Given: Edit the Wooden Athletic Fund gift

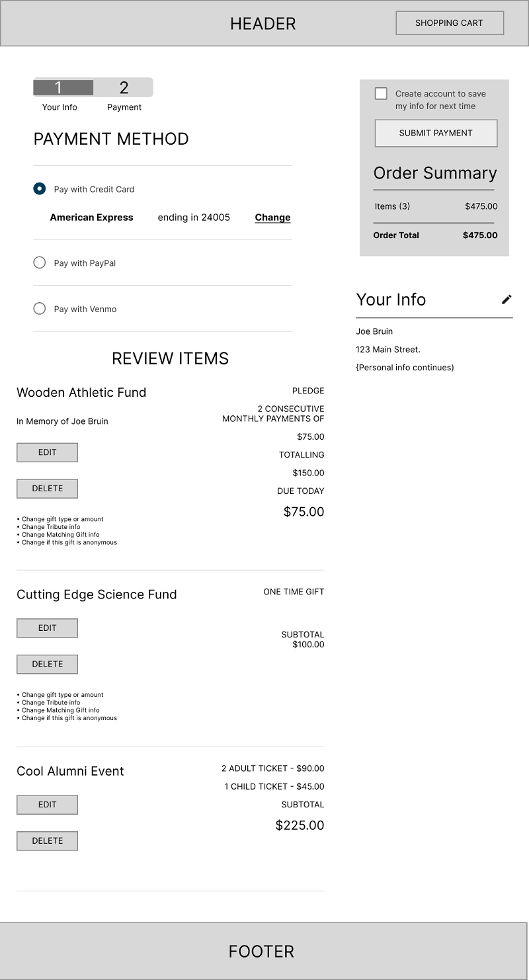Looking at the screenshot, I should tap(47, 452).
